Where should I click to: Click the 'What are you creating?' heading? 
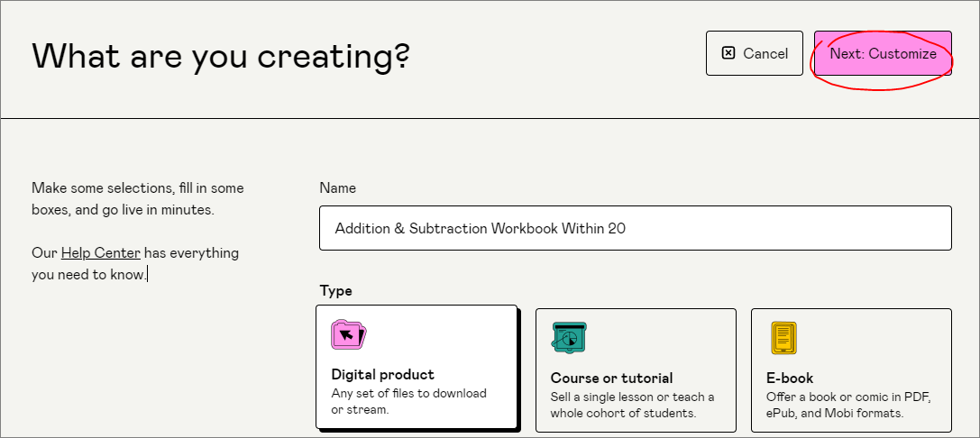point(221,56)
